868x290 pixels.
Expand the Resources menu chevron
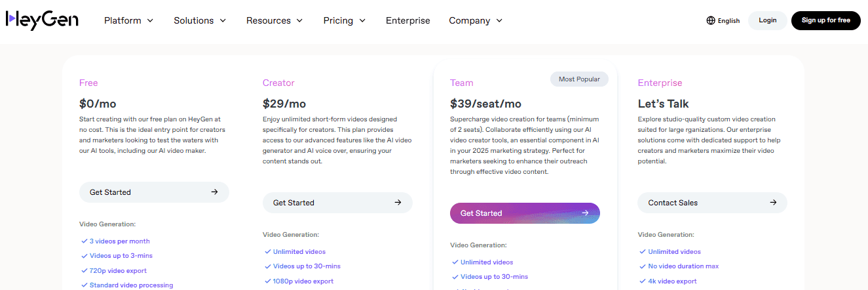point(299,21)
